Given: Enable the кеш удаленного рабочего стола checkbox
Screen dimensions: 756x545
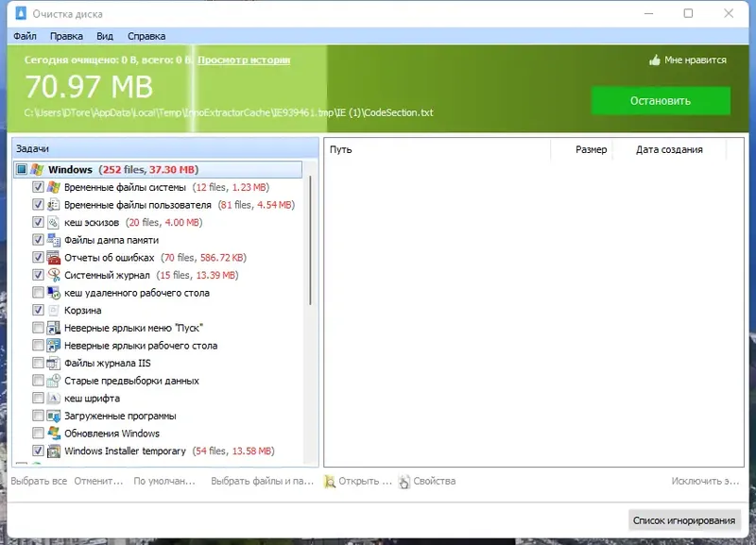Looking at the screenshot, I should coord(38,293).
